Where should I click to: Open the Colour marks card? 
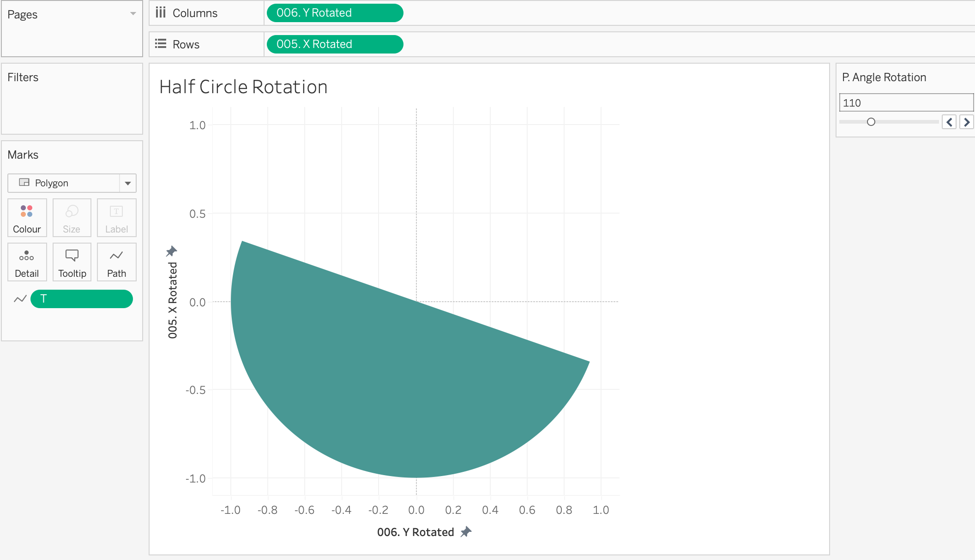(x=27, y=217)
